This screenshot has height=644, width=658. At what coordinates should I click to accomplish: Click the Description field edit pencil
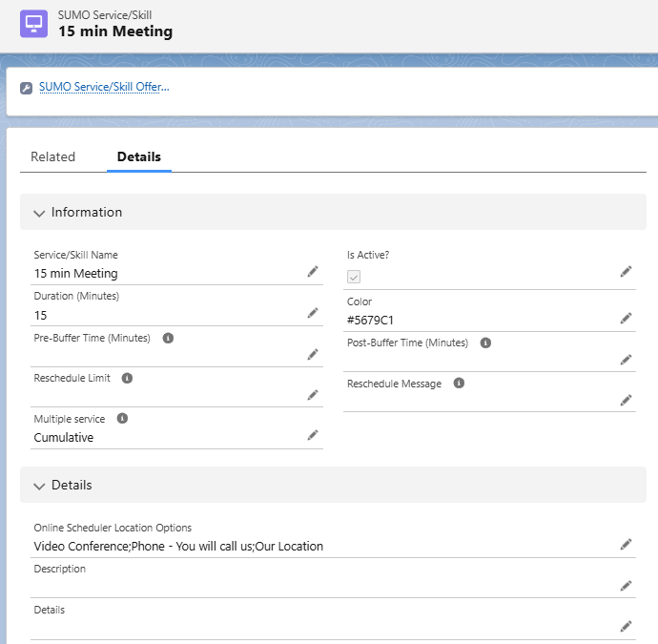coord(626,586)
